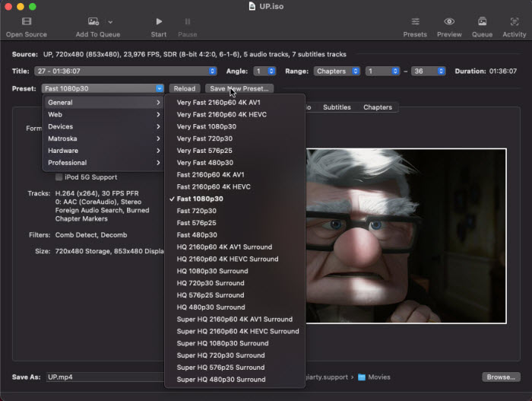
Task: Click the Browse button
Action: point(501,377)
